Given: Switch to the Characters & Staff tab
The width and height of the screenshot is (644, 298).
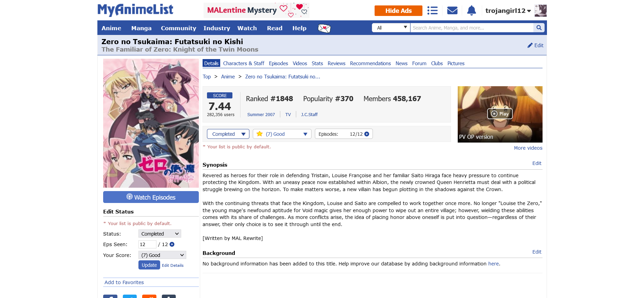Looking at the screenshot, I should (244, 63).
